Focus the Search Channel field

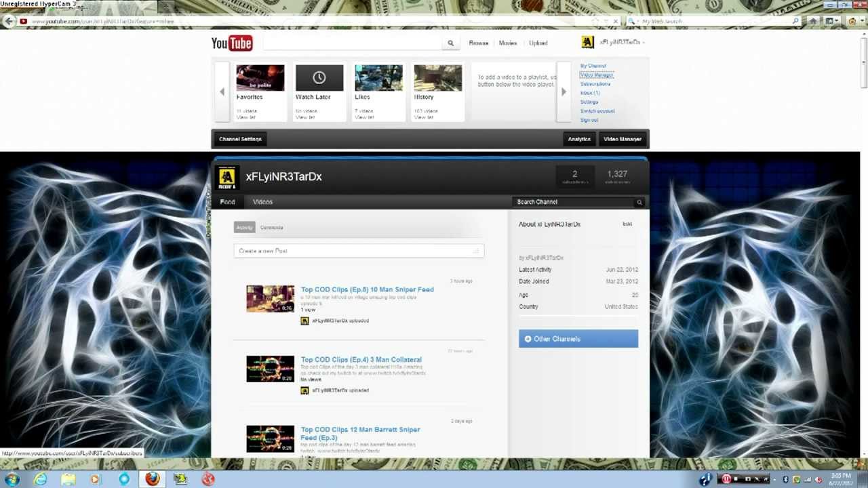pos(573,202)
